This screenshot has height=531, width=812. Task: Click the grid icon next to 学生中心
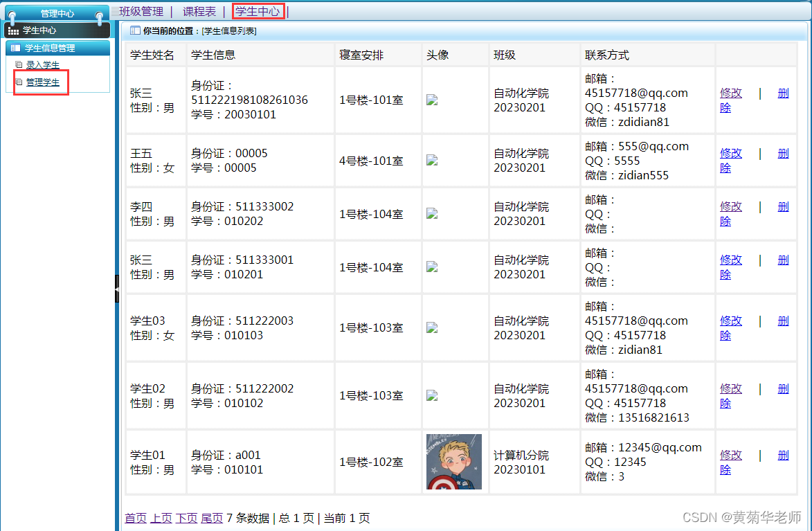(x=13, y=31)
